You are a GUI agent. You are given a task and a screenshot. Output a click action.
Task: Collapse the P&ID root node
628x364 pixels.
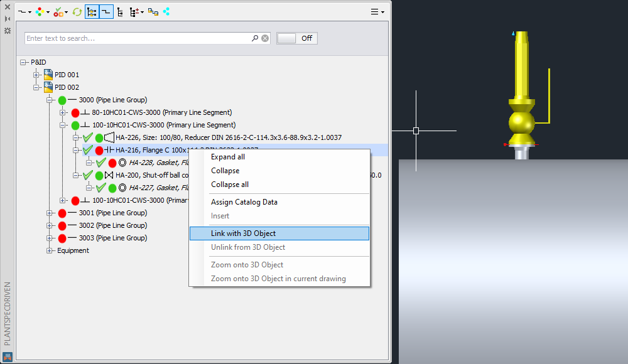point(24,62)
